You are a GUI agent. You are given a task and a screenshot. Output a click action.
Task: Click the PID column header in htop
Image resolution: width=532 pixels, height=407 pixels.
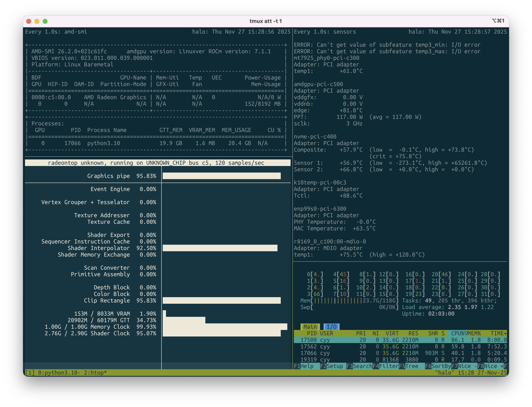coord(311,333)
